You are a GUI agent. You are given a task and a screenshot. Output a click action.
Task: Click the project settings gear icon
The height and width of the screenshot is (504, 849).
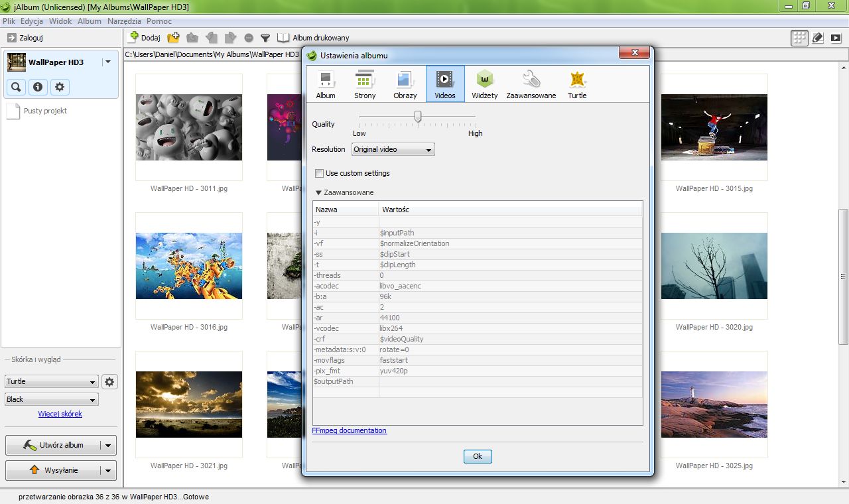click(x=60, y=87)
